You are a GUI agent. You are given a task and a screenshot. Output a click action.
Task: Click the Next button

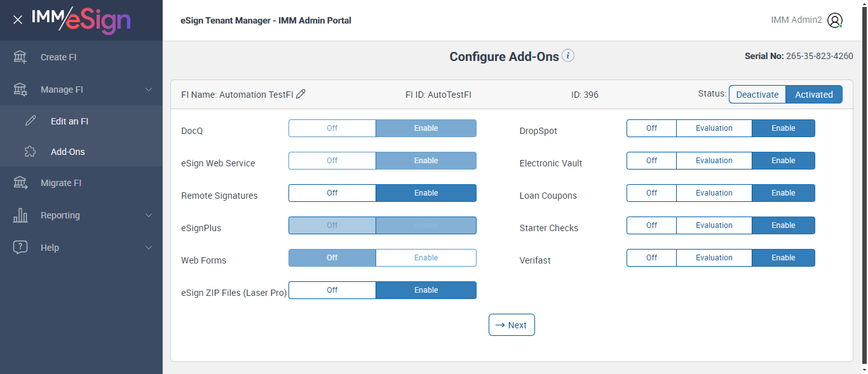tap(512, 325)
